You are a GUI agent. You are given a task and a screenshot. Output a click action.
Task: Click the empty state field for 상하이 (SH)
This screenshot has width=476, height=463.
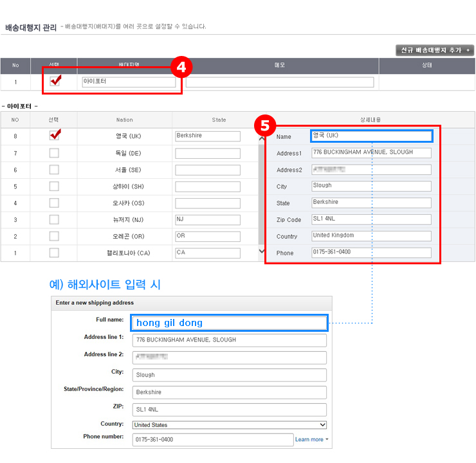point(208,186)
